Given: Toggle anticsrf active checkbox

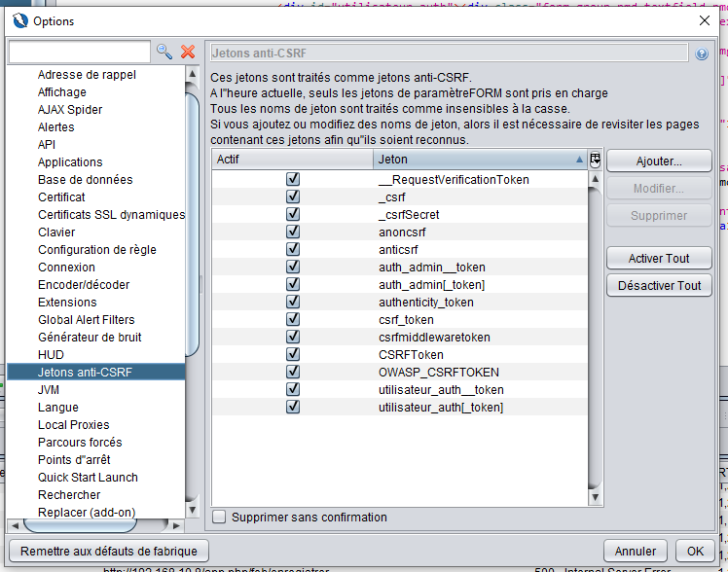Looking at the screenshot, I should pos(293,249).
